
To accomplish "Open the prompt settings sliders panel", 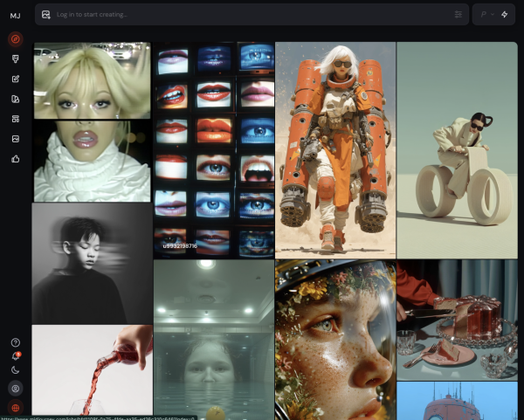I will 458,14.
